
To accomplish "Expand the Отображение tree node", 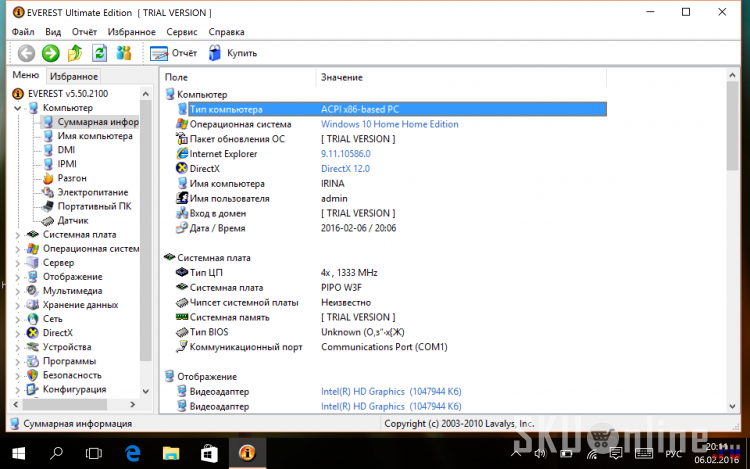I will [17, 277].
